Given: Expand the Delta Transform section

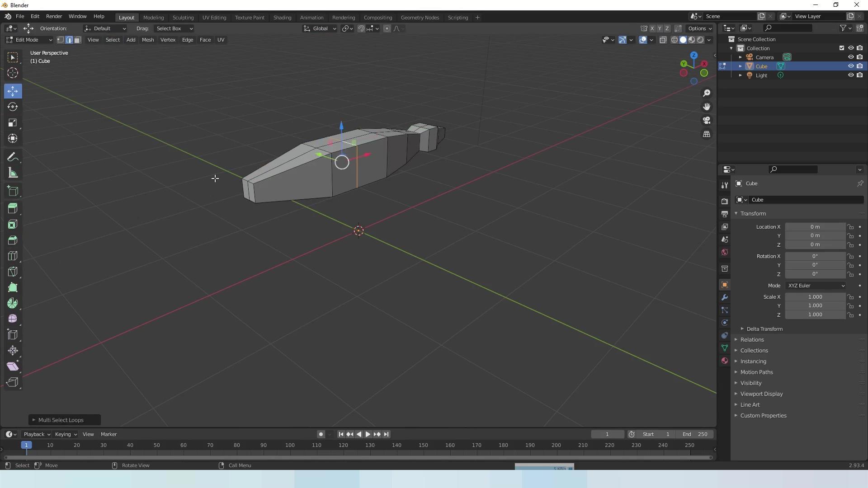Looking at the screenshot, I should [764, 329].
